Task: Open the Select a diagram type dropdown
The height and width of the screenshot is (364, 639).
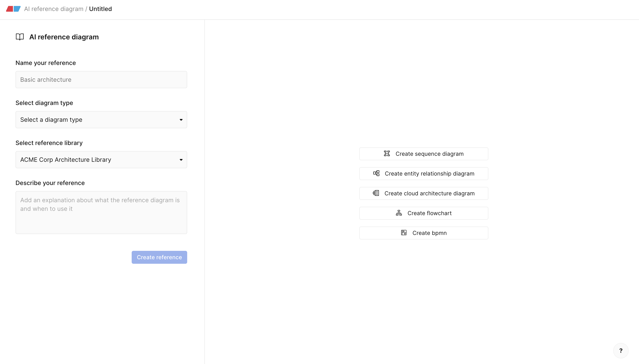Action: pos(101,119)
